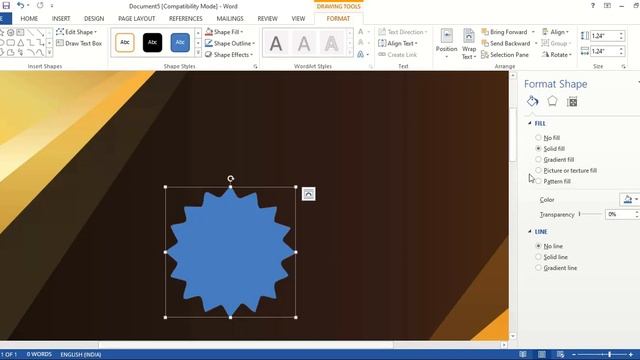Click Bring Forward

click(504, 32)
